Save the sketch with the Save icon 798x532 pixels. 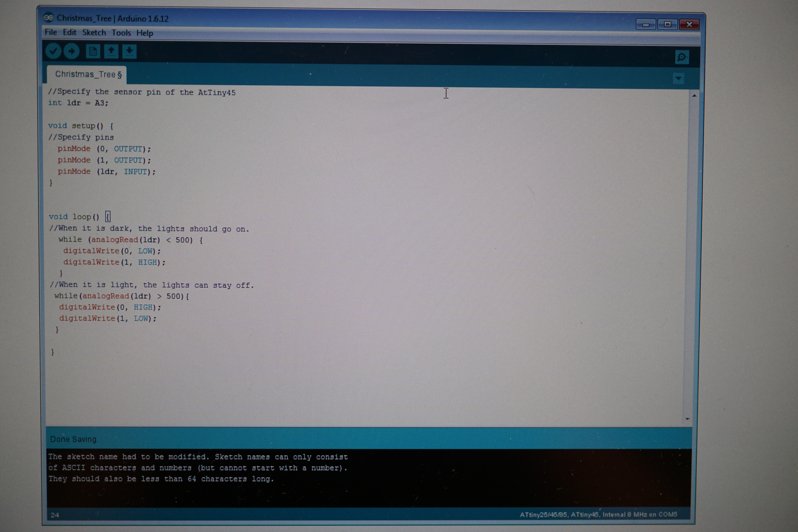tap(129, 52)
